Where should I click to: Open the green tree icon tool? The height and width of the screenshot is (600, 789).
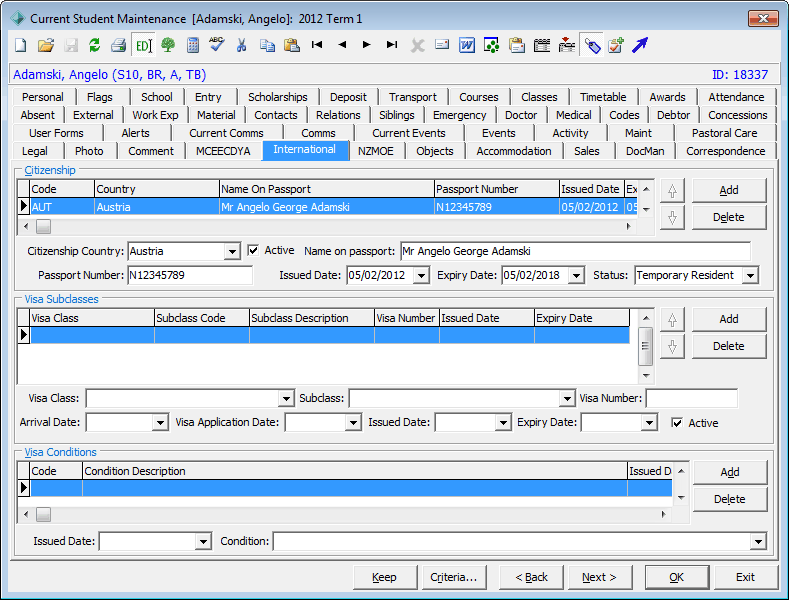[x=168, y=45]
